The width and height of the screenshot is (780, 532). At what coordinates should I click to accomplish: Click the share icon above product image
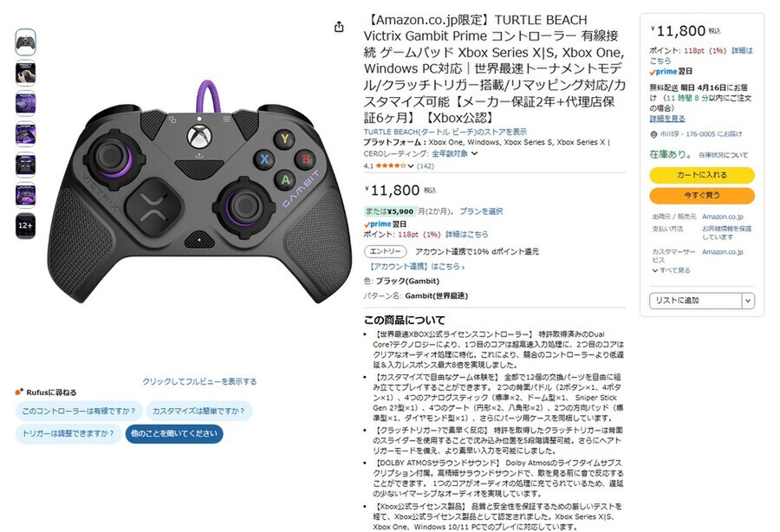pyautogui.click(x=339, y=27)
